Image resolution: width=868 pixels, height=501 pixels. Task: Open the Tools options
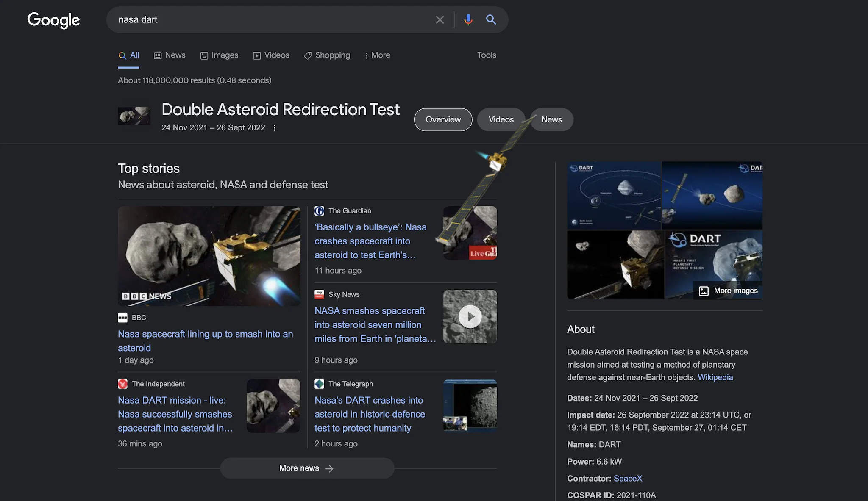pyautogui.click(x=487, y=55)
